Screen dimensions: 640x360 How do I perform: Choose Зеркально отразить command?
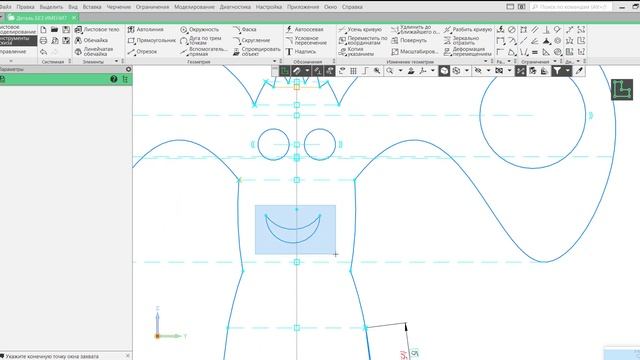pyautogui.click(x=461, y=40)
